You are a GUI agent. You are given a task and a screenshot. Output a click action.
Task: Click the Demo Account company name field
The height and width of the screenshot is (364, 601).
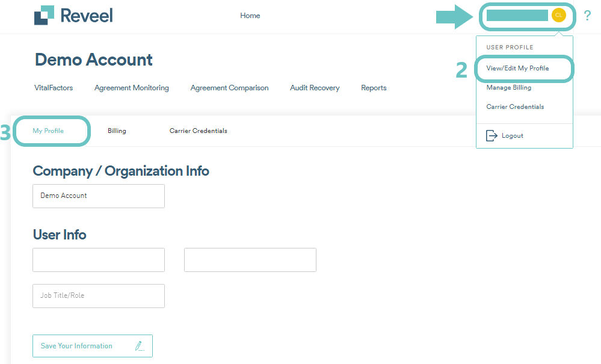coord(99,196)
